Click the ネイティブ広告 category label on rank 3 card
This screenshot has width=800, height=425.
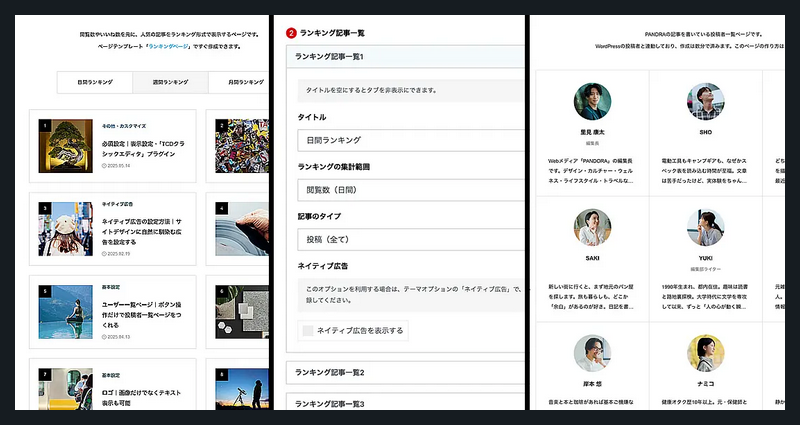click(x=117, y=204)
